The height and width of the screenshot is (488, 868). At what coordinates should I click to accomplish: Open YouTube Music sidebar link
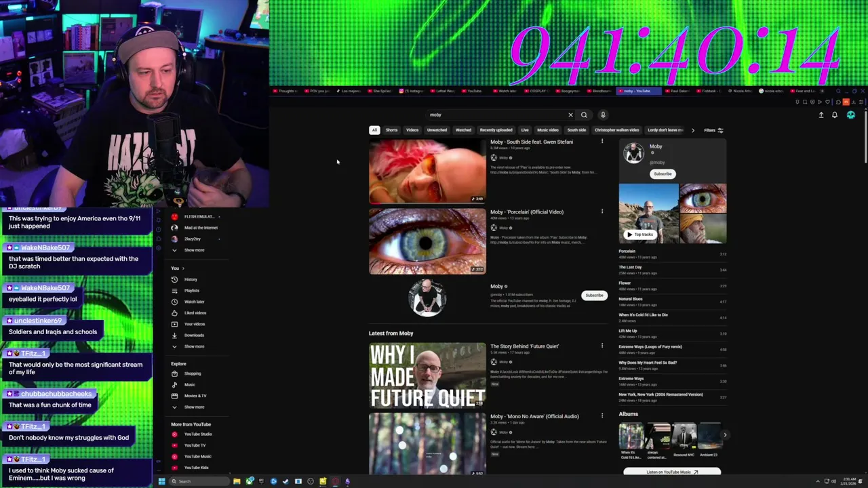click(x=197, y=457)
